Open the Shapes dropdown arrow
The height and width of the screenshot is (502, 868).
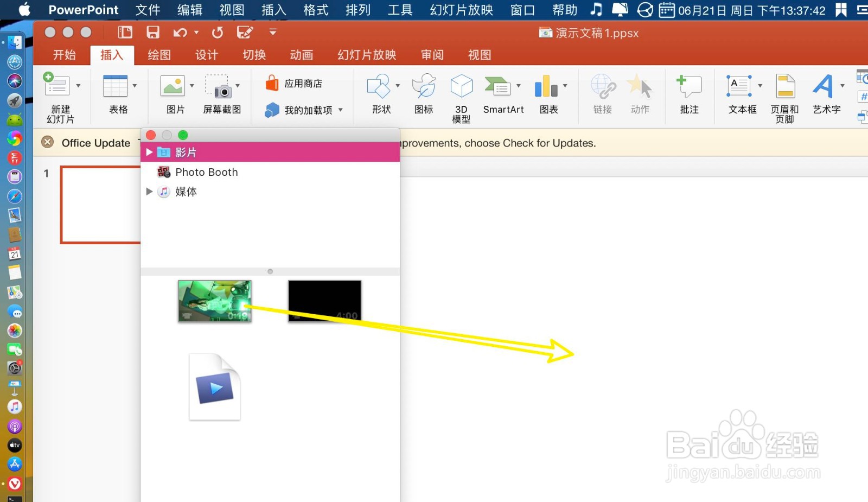[398, 86]
